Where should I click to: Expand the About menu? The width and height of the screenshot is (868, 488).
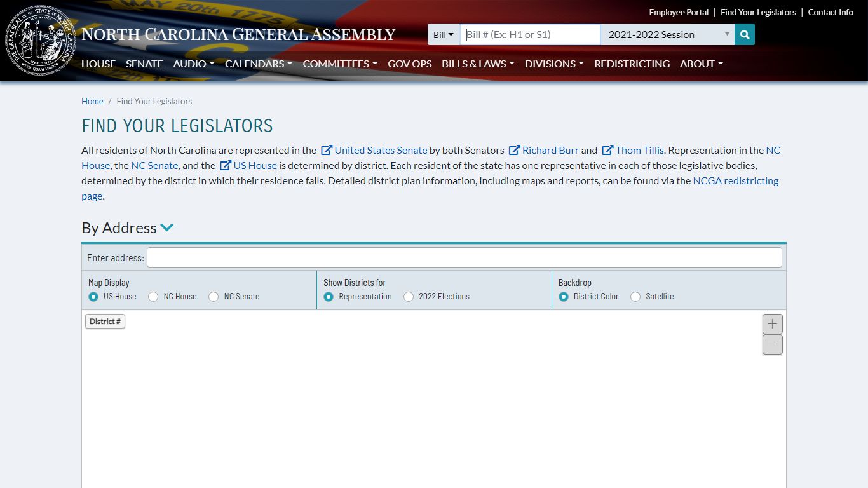tap(702, 64)
